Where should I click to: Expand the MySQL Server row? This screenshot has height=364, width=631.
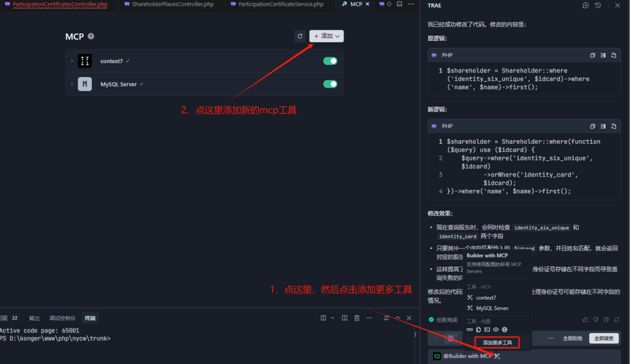tap(72, 84)
